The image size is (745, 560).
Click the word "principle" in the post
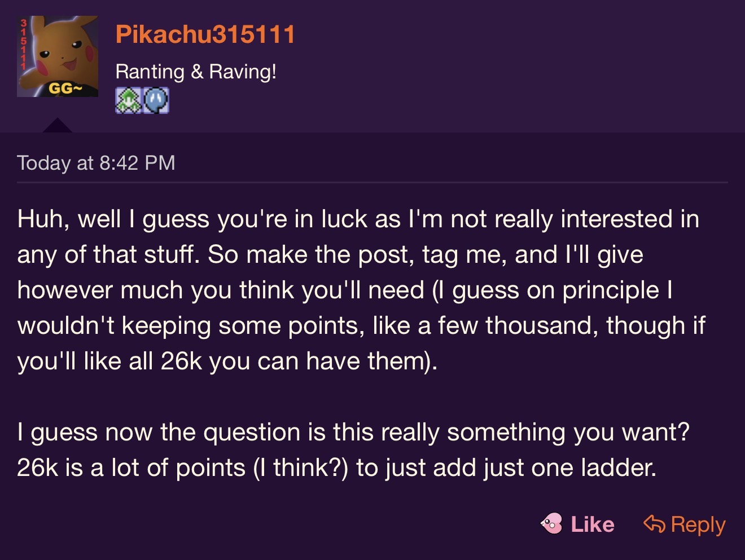tap(611, 290)
